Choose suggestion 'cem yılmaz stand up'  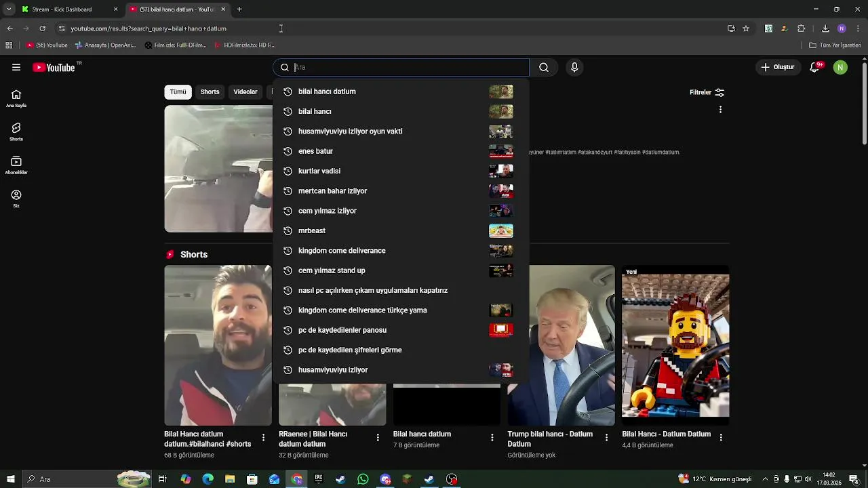point(401,270)
